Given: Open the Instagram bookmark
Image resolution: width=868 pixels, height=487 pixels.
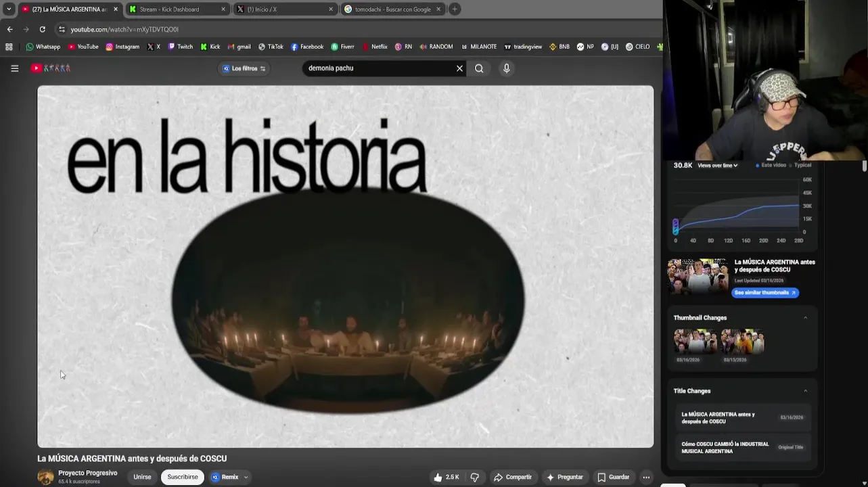Looking at the screenshot, I should tap(122, 47).
